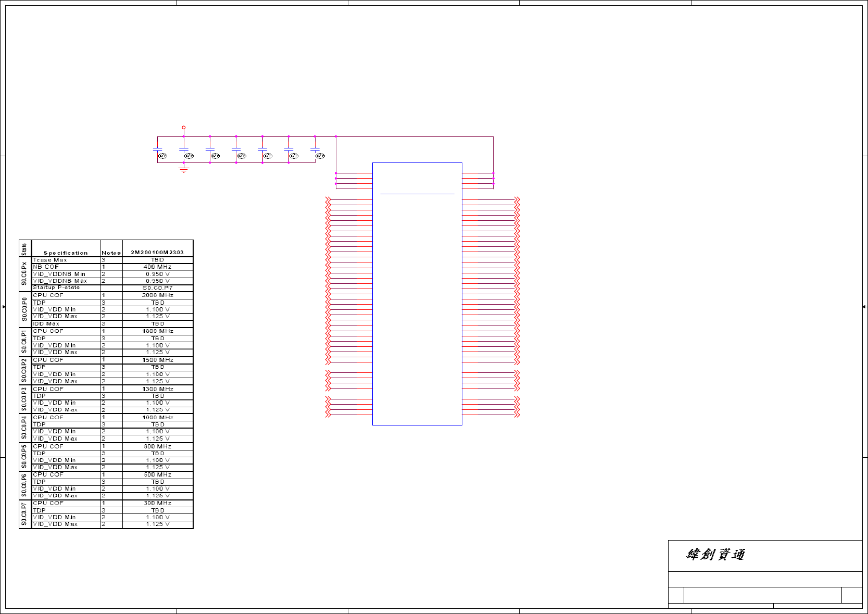
Task: Click the G/P marker beside rightmost capacitor
Action: (x=320, y=156)
